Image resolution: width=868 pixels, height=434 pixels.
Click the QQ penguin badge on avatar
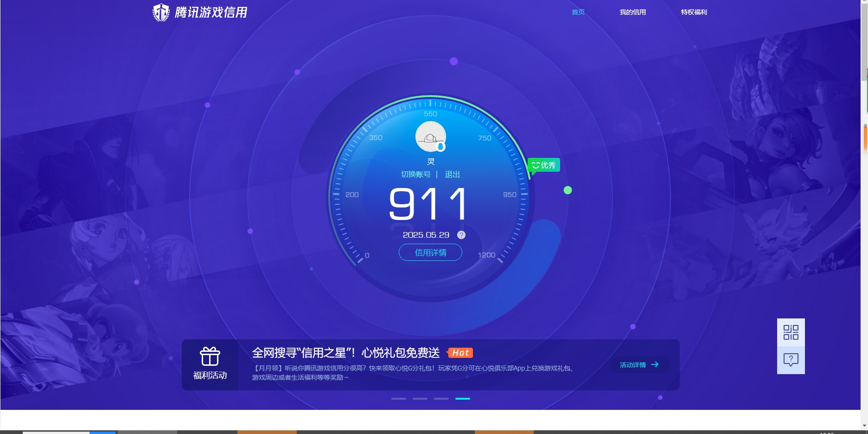tap(441, 147)
